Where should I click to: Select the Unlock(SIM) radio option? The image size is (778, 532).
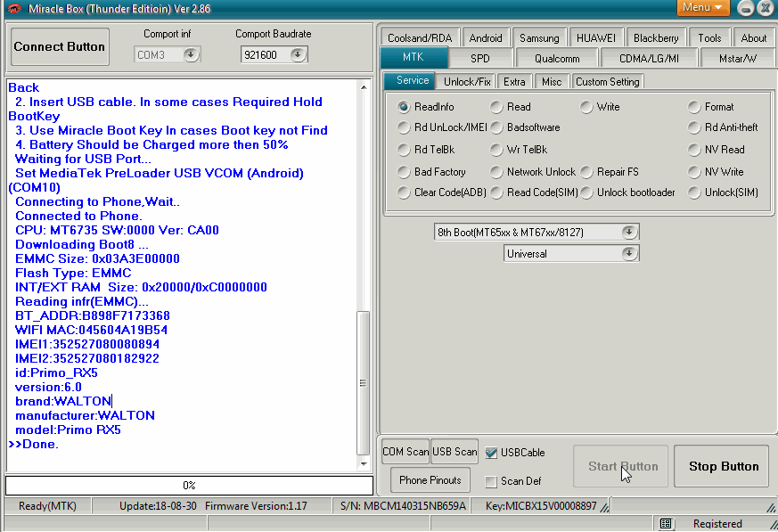(694, 192)
